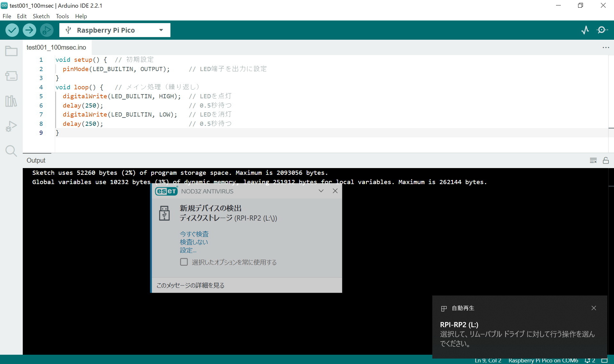The height and width of the screenshot is (364, 614).
Task: Click line number 5 in the gutter
Action: click(41, 96)
